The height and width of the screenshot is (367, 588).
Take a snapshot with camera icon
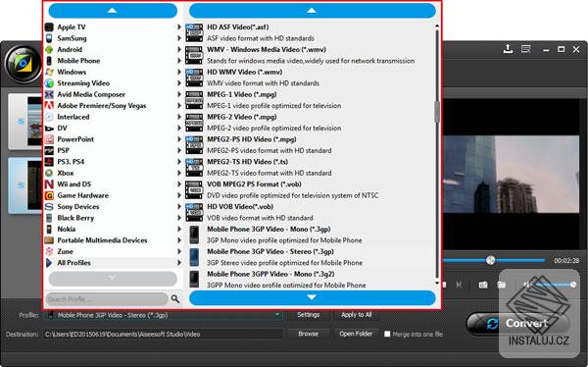click(483, 286)
